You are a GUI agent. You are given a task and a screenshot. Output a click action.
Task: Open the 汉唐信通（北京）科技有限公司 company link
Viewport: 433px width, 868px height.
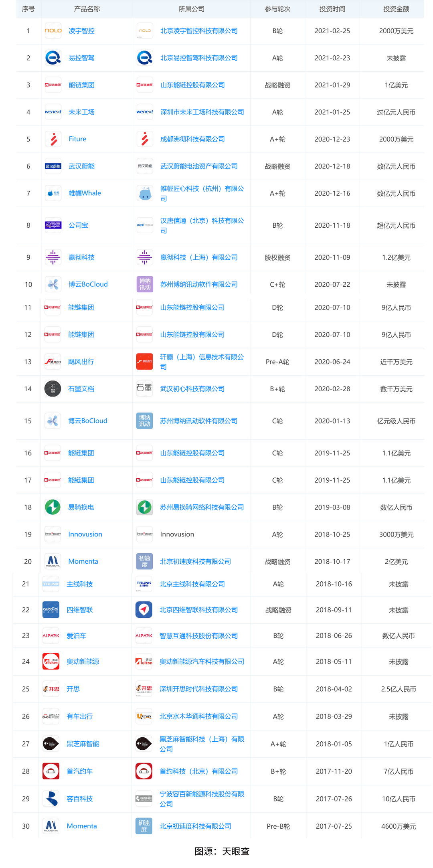(202, 225)
